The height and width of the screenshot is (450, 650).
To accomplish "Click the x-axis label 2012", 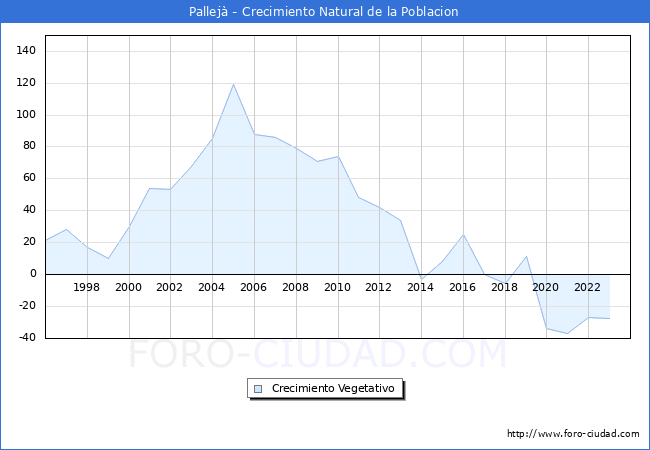I will pyautogui.click(x=378, y=287).
